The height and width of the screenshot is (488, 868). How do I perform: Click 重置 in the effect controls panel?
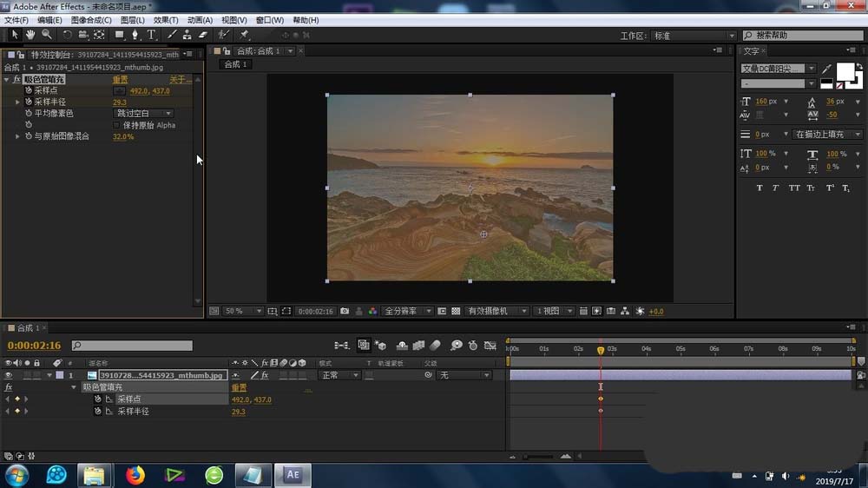(x=120, y=80)
